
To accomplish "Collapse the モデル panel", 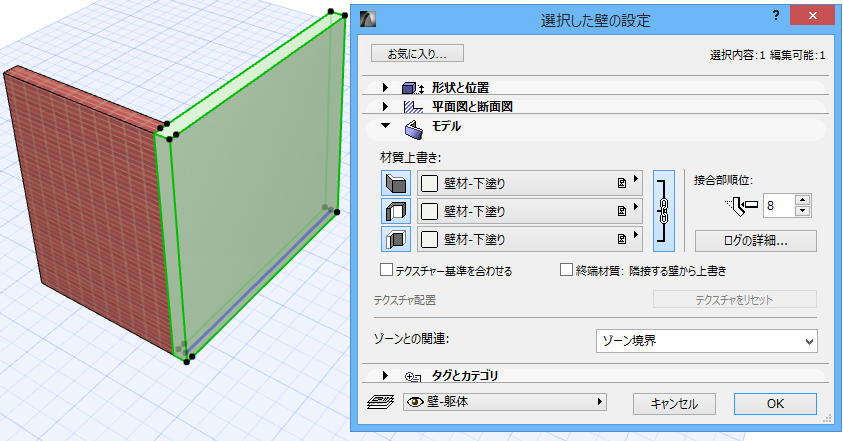I will point(385,126).
